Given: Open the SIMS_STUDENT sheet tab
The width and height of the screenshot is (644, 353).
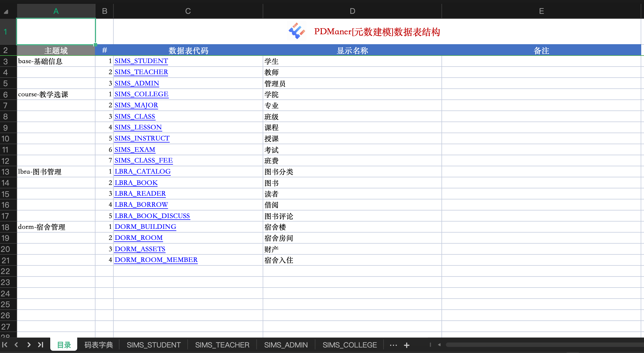Looking at the screenshot, I should click(153, 345).
